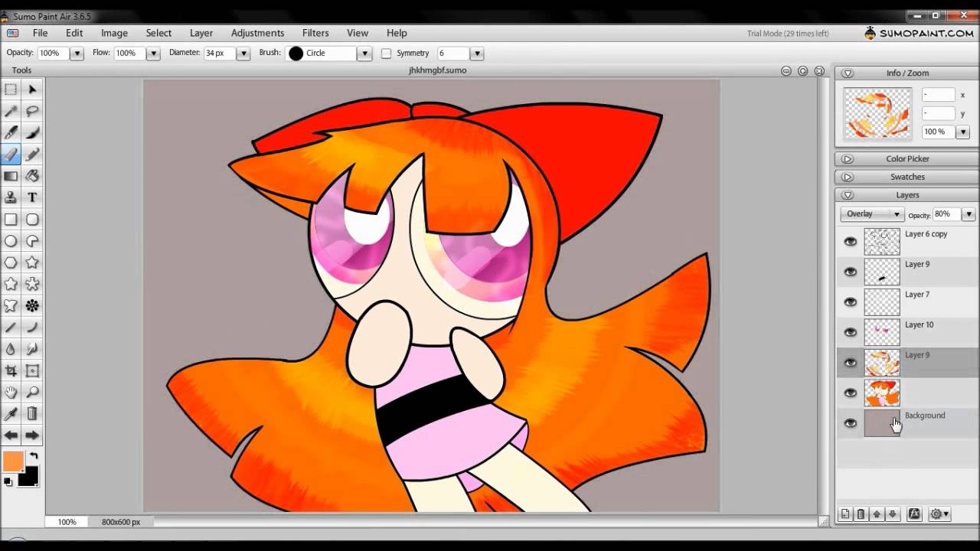
Task: Select the Hand pan tool
Action: [11, 393]
